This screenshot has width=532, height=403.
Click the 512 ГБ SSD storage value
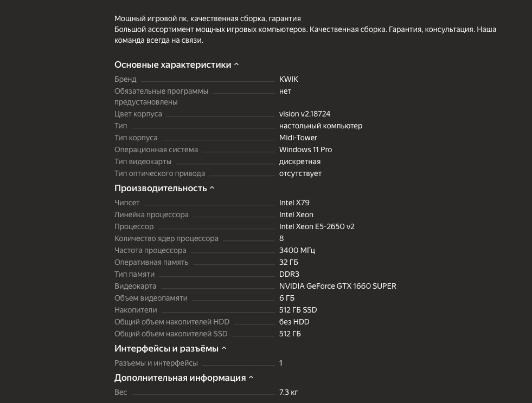click(x=298, y=310)
